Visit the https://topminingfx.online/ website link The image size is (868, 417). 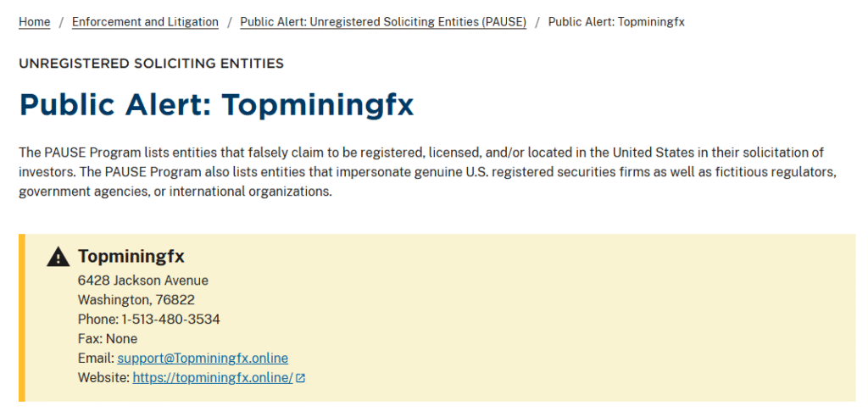(213, 378)
